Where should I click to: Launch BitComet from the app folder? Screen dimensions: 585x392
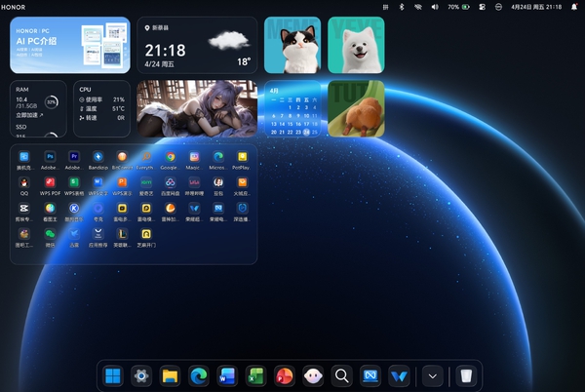(x=122, y=157)
